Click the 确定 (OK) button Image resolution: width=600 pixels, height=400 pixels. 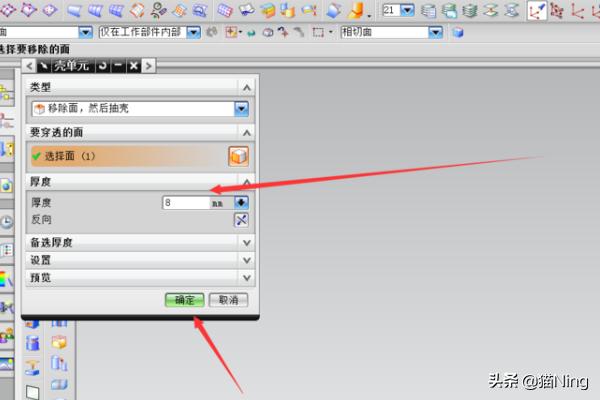pos(185,299)
